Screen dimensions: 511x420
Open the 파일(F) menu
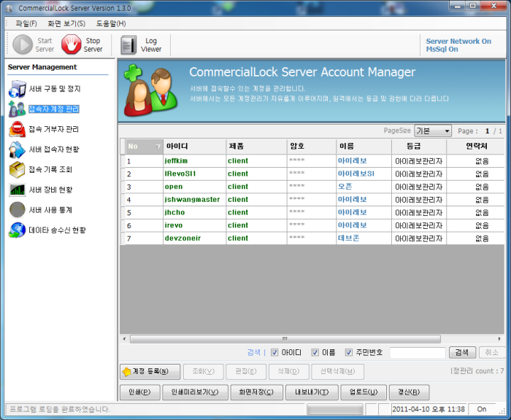(x=26, y=23)
